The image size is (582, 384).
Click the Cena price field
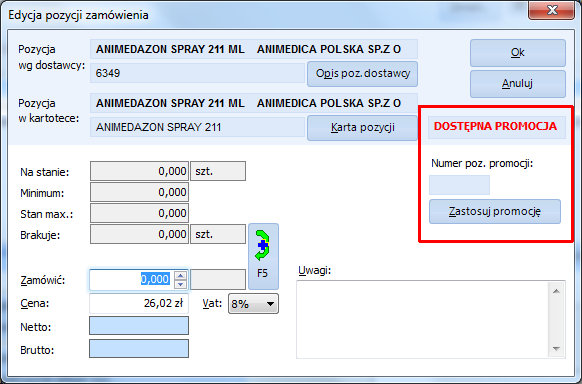point(139,304)
